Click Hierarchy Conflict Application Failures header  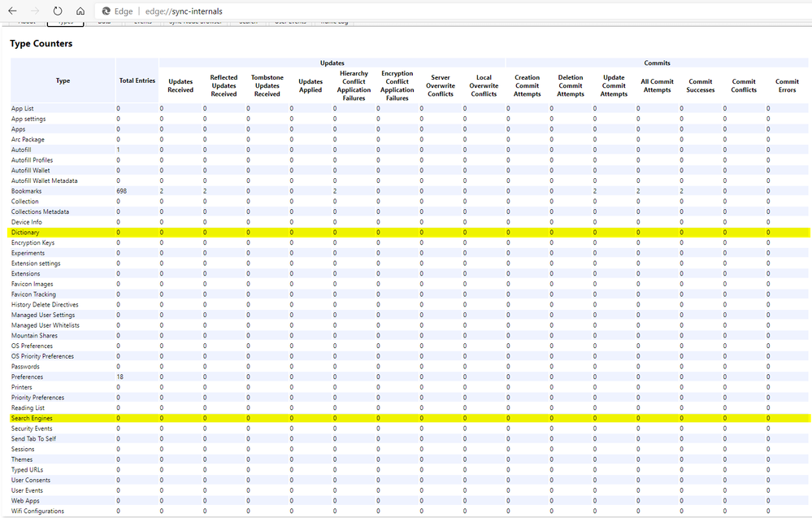(x=354, y=85)
